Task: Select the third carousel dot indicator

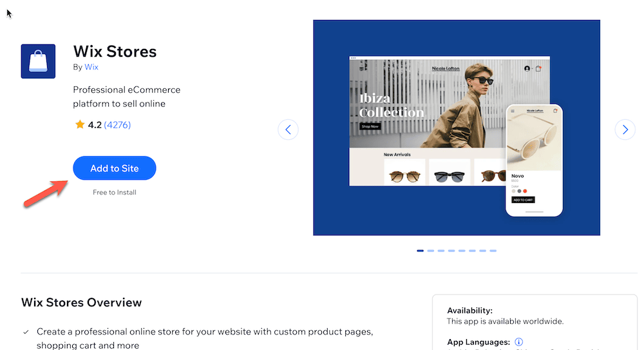Action: click(440, 251)
